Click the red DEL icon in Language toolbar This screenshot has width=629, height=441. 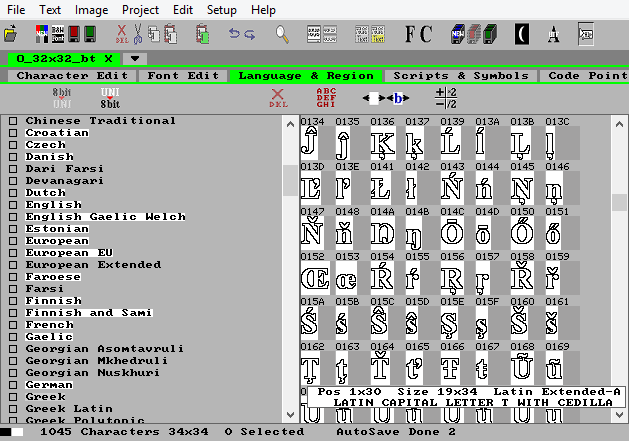click(x=278, y=98)
